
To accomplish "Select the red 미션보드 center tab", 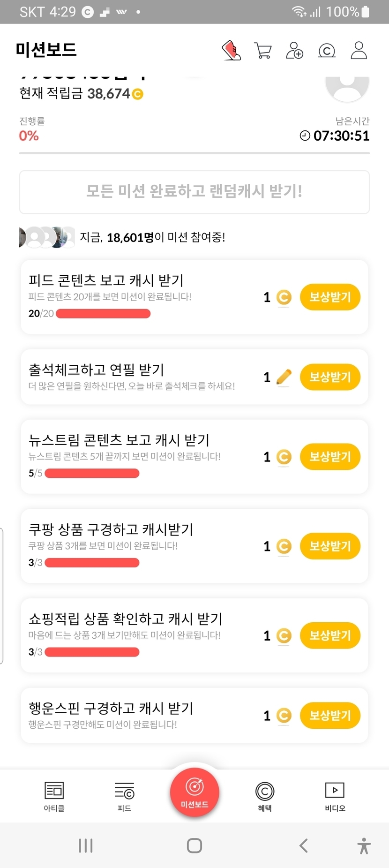I will coord(194,792).
